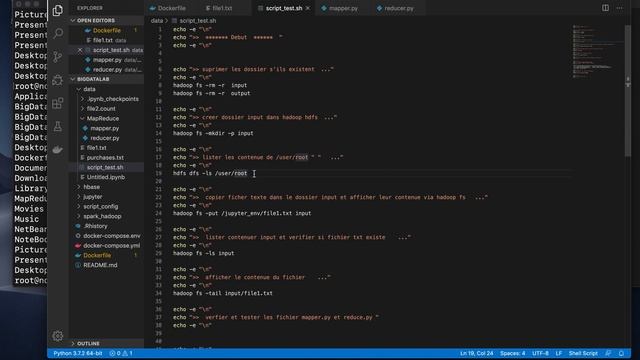Open mapper.py under MapReduce folder
This screenshot has width=640, height=360.
(107, 128)
